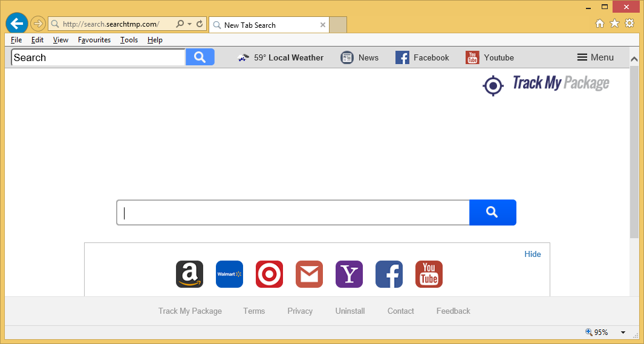644x344 pixels.
Task: Open the Feedback footer link
Action: coord(453,311)
